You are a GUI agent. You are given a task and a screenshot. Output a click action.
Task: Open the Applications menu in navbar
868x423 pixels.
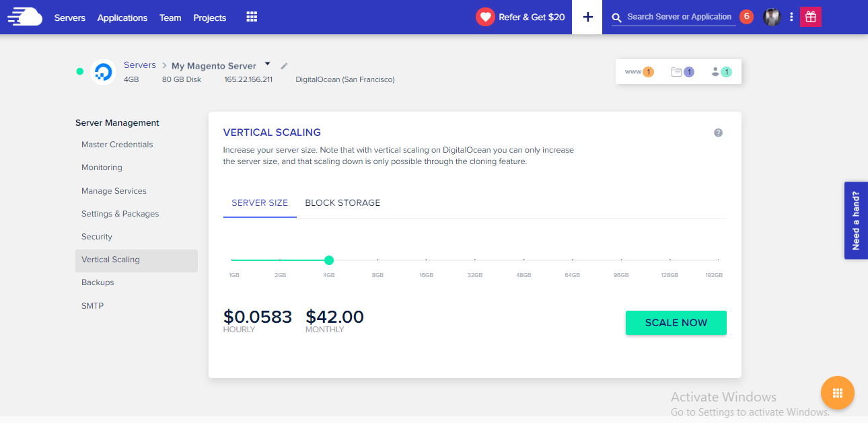122,17
